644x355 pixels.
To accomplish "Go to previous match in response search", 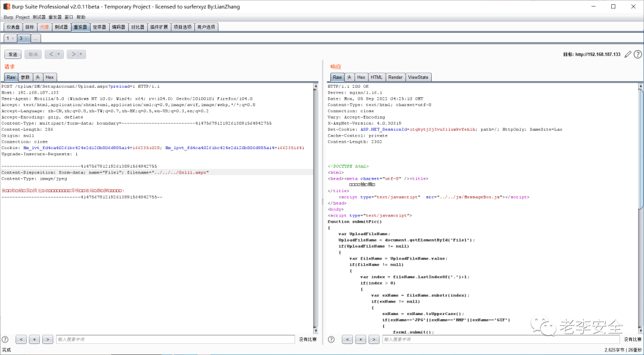I will 347,339.
